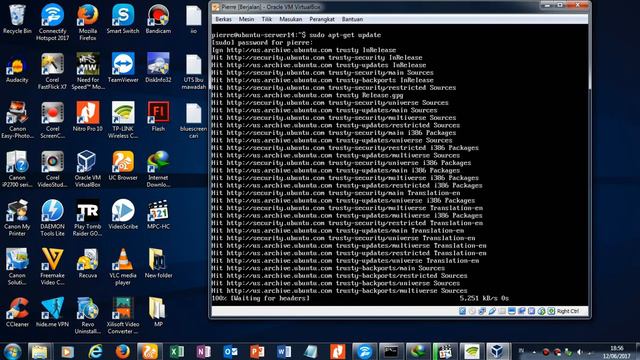Open the Bantuan menu
Viewport: 640px width, 360px height.
352,19
